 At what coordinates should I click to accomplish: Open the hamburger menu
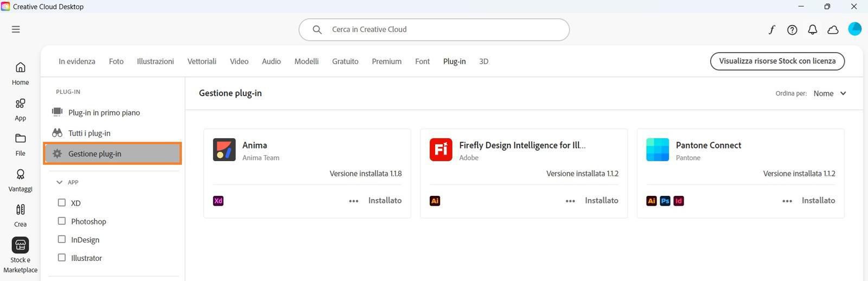tap(16, 29)
